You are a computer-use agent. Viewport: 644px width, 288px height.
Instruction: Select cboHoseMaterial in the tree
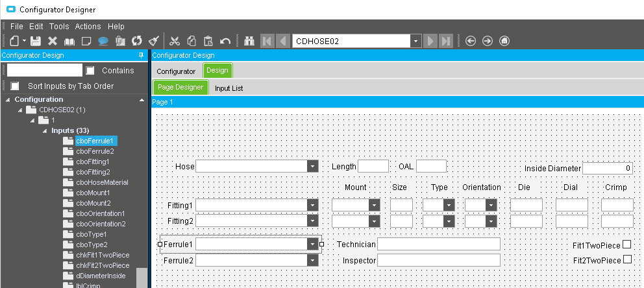[x=102, y=182]
